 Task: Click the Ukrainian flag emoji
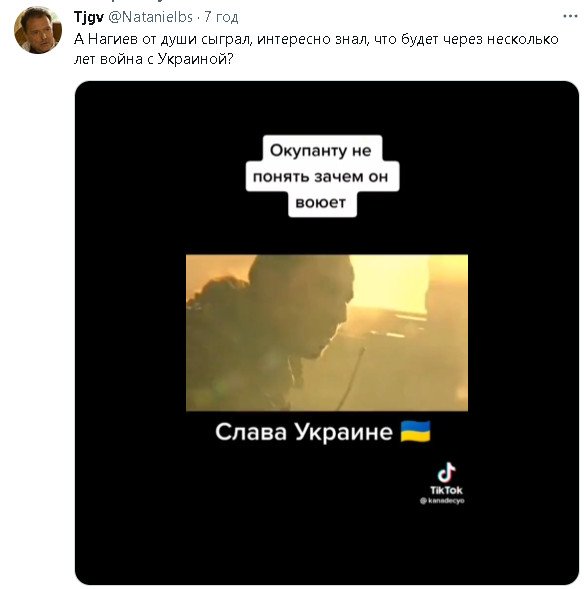(416, 432)
